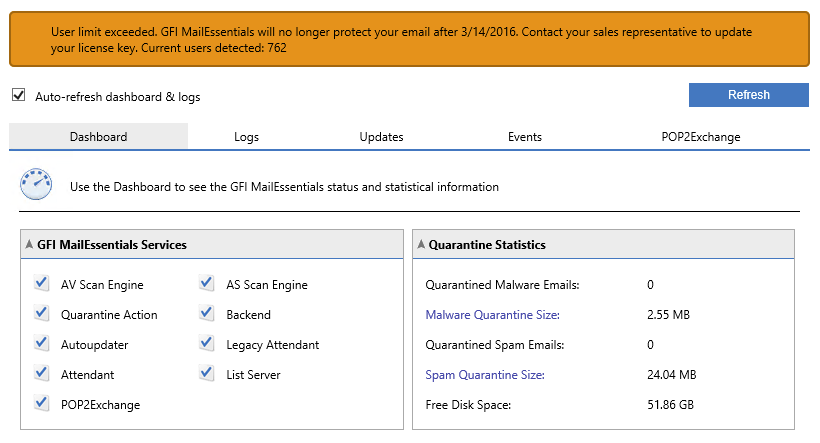Viewport: 820px width, 443px height.
Task: Click the Quarantine Action status checkmark
Action: (x=42, y=314)
